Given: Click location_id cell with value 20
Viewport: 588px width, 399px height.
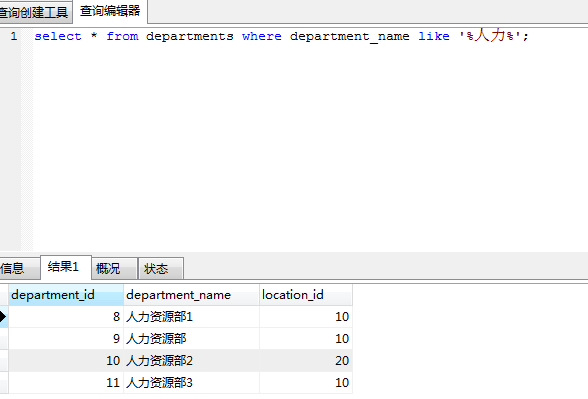Looking at the screenshot, I should (x=306, y=361).
